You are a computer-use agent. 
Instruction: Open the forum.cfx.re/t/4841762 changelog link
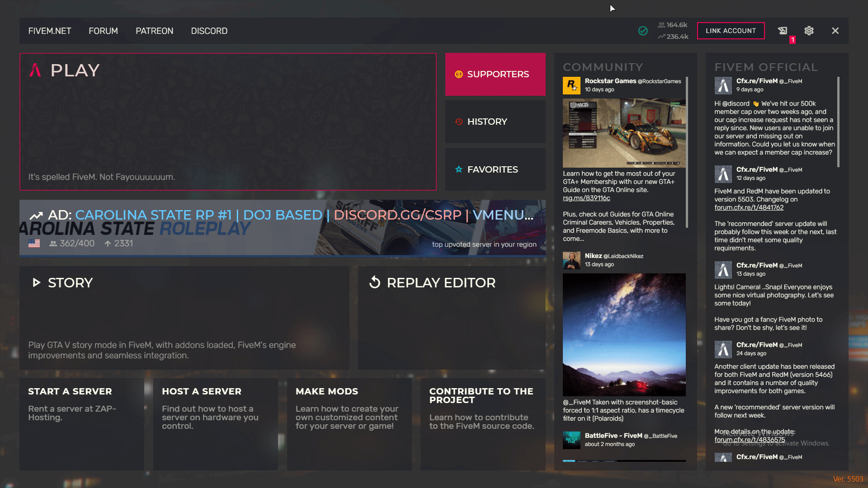pyautogui.click(x=749, y=207)
